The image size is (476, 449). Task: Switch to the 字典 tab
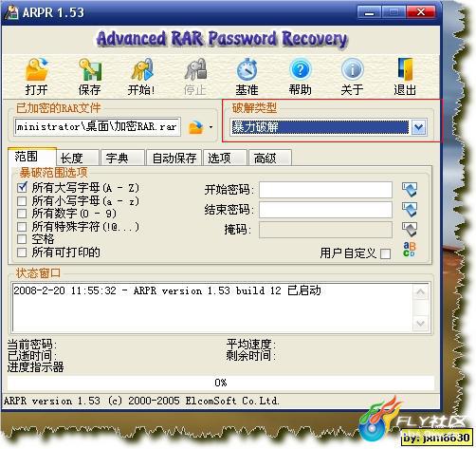click(x=122, y=158)
